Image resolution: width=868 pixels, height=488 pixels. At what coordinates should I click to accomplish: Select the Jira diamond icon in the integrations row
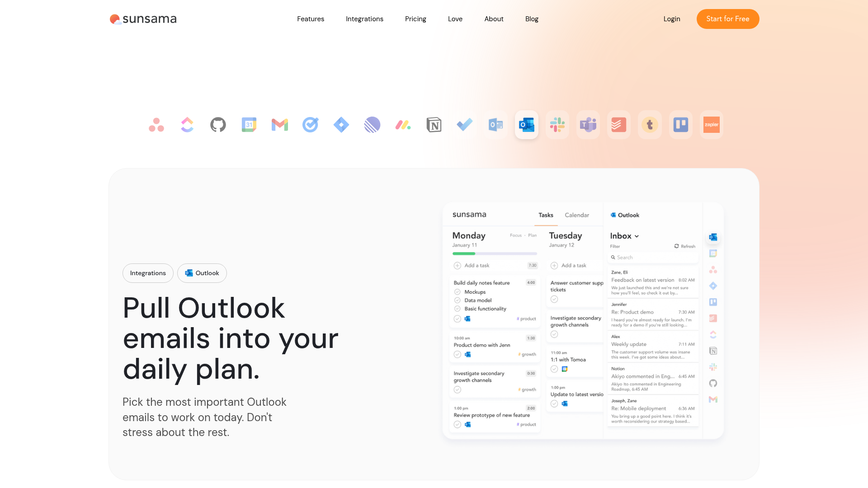[x=341, y=125]
